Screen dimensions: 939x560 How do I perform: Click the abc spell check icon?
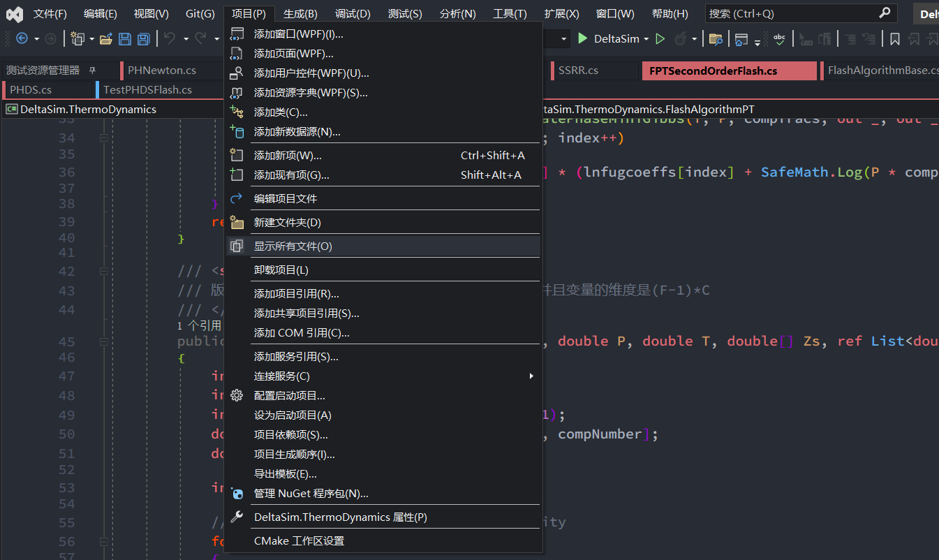click(780, 39)
